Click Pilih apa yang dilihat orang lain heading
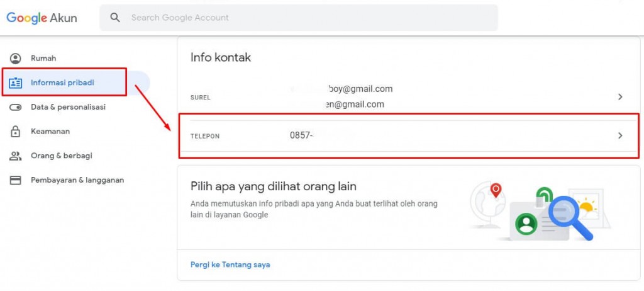 click(274, 186)
